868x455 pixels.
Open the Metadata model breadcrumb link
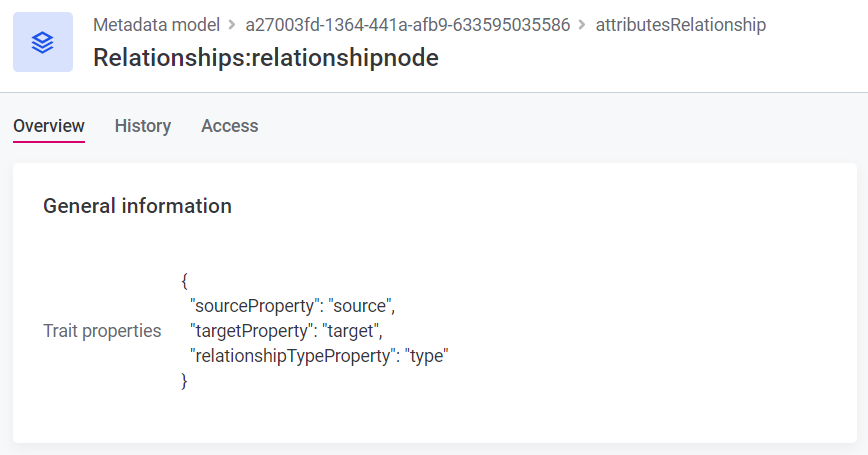click(155, 25)
